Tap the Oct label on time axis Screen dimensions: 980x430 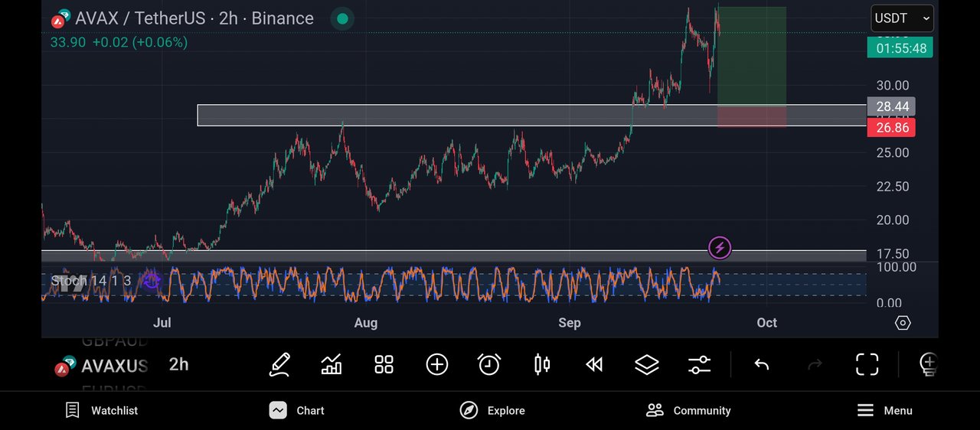tap(766, 323)
